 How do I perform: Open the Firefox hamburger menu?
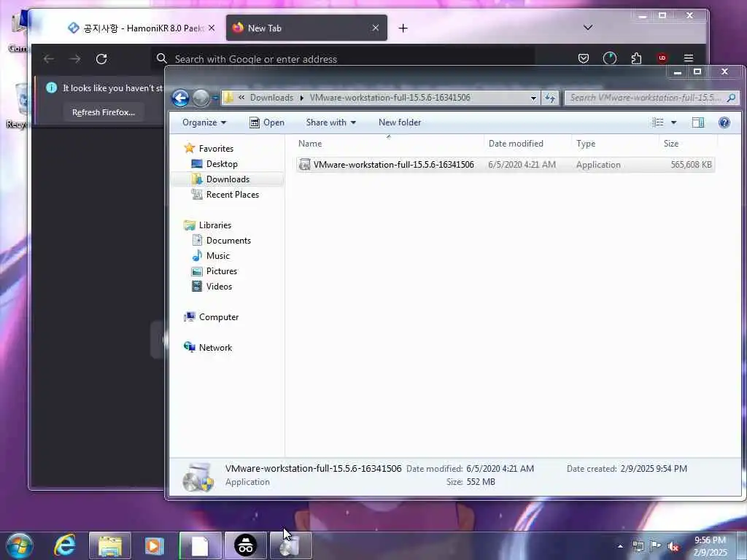689,58
